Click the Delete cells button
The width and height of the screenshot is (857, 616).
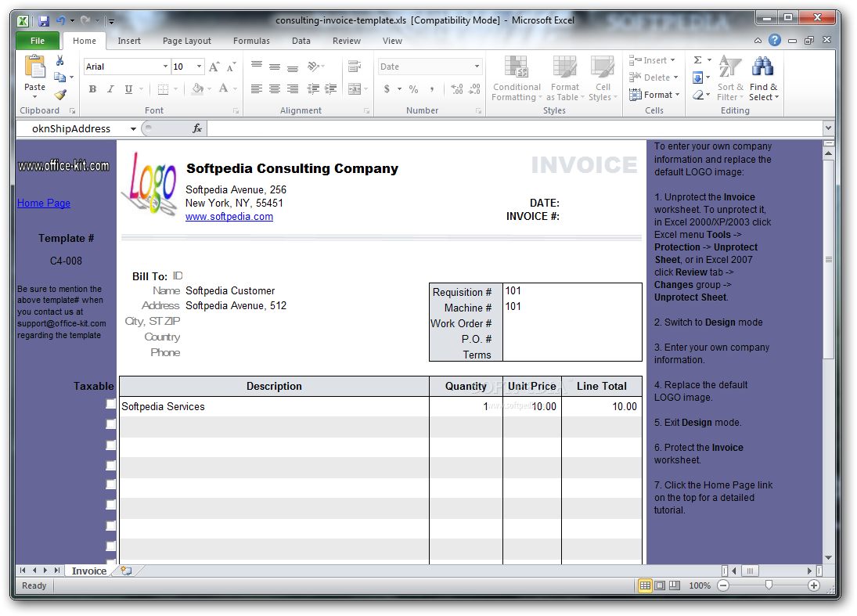654,77
